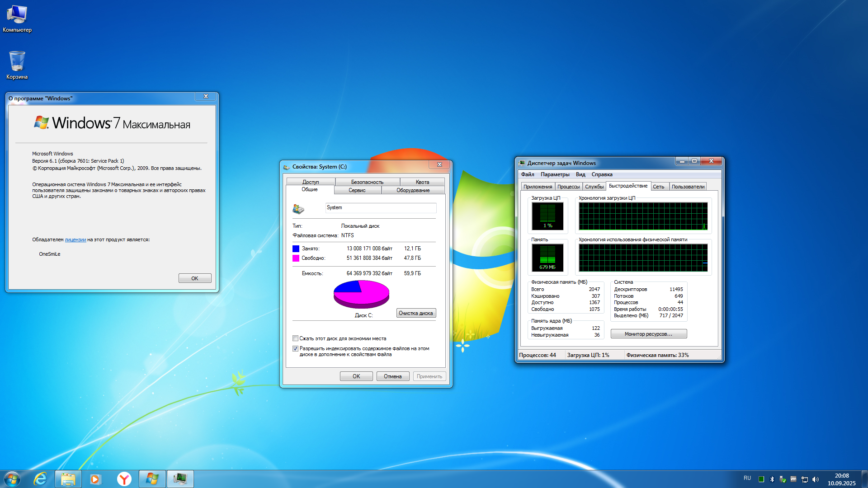868x488 pixels.
Task: Click the running Task Manager taskbar icon
Action: click(x=180, y=479)
